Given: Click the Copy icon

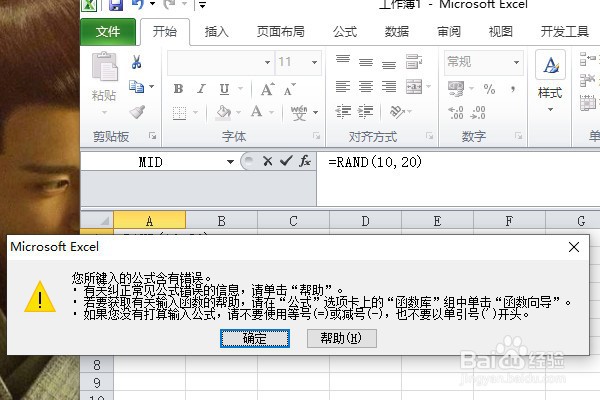Looking at the screenshot, I should tap(136, 87).
